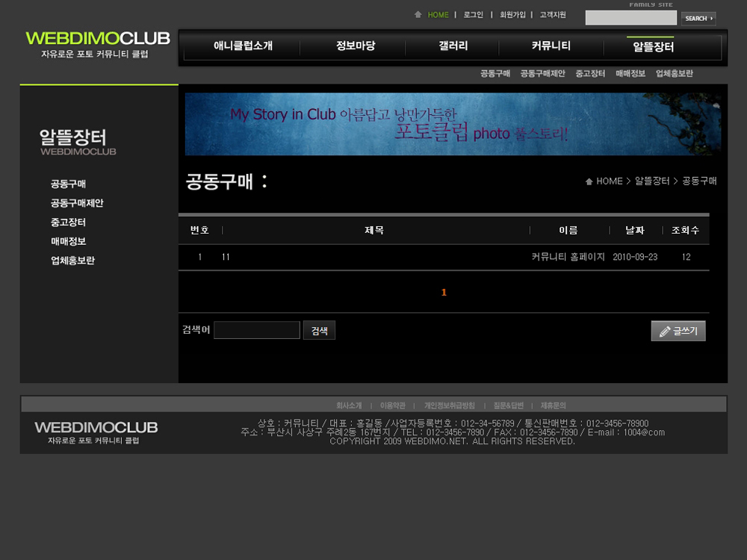Image resolution: width=747 pixels, height=560 pixels.
Task: Select 중고장터 in left sidebar
Action: (x=68, y=223)
